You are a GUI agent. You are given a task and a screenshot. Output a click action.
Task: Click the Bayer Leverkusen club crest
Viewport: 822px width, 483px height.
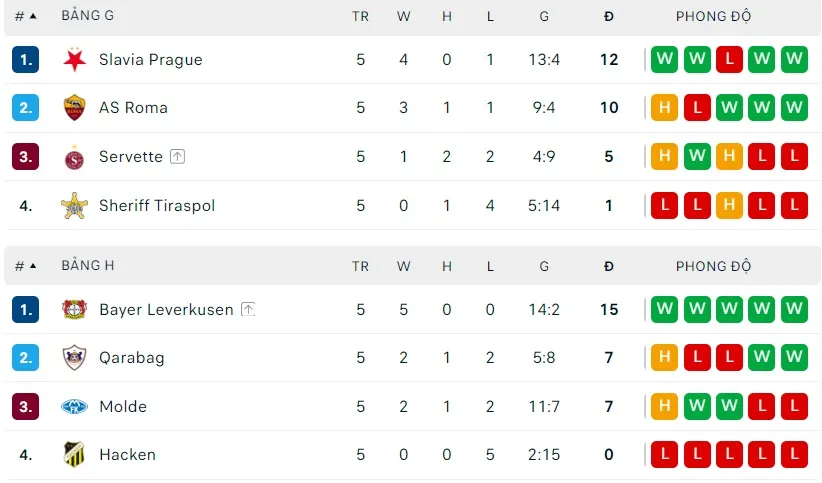click(x=74, y=310)
